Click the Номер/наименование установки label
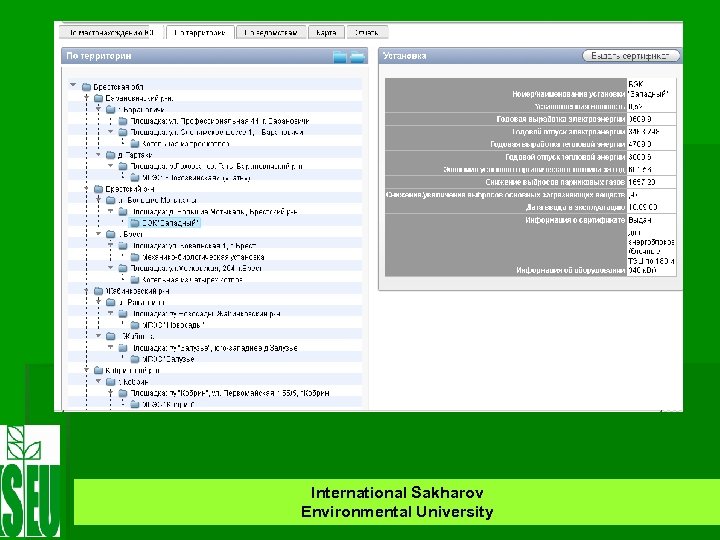Image resolution: width=720 pixels, height=540 pixels. (x=569, y=94)
